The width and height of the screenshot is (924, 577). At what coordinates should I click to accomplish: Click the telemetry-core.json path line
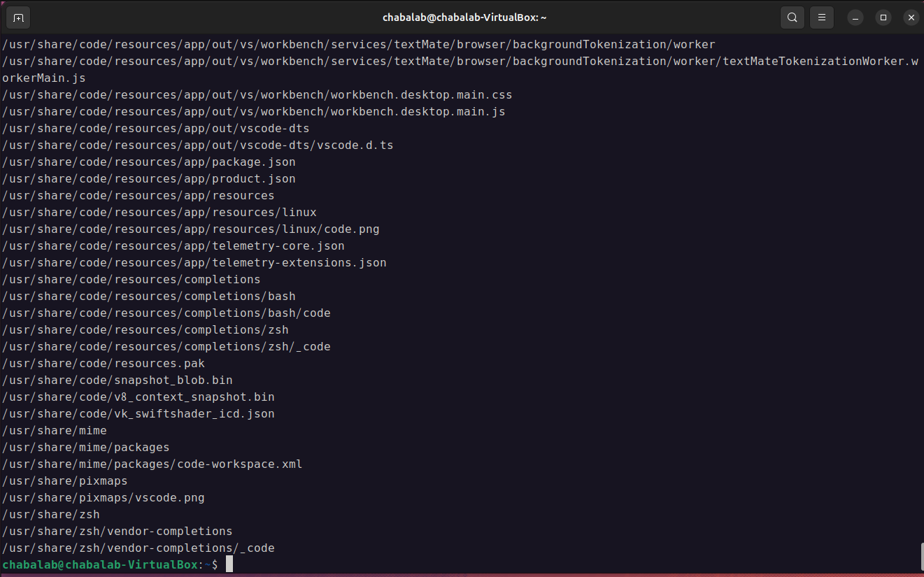point(173,246)
